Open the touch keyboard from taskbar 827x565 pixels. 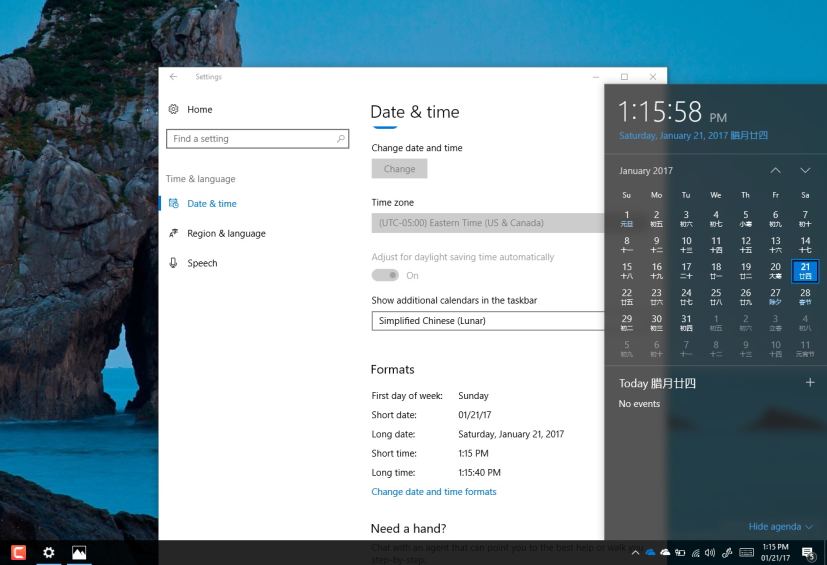click(746, 553)
